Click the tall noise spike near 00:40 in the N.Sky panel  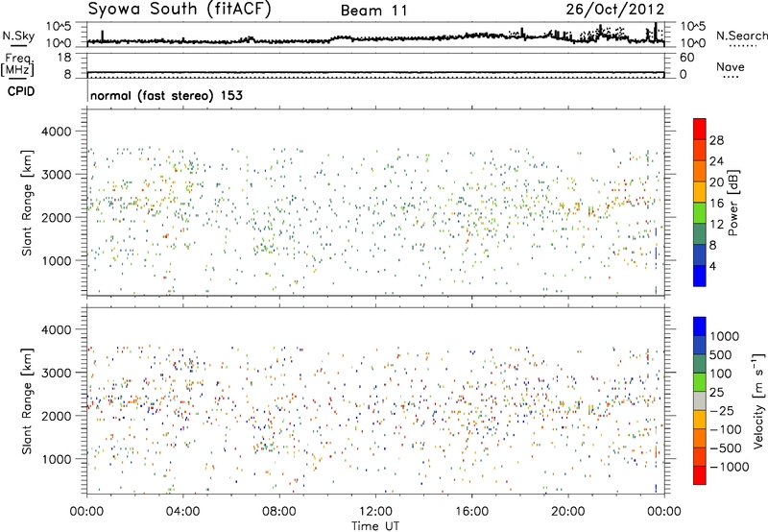103,36
